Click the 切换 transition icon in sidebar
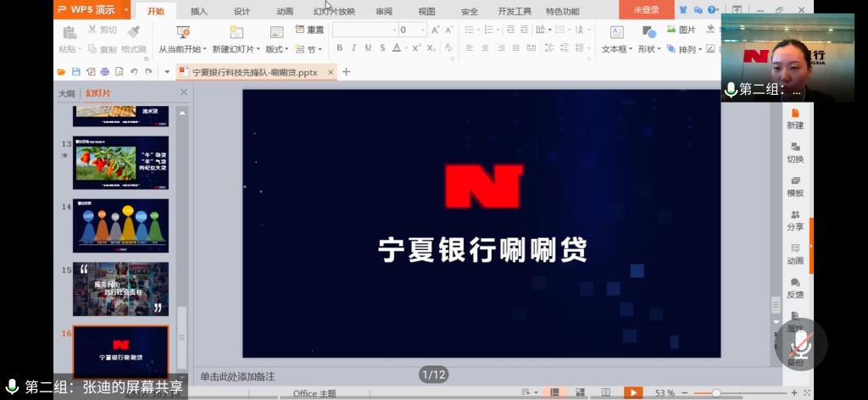 (795, 152)
